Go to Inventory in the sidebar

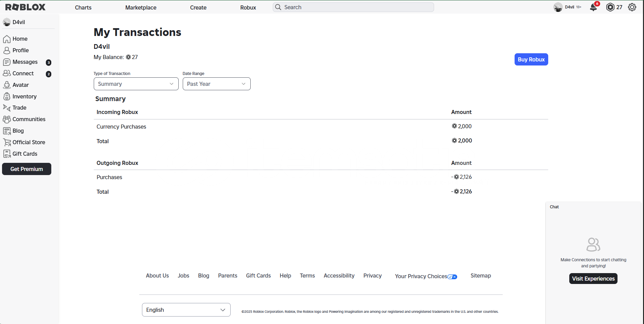coord(24,96)
